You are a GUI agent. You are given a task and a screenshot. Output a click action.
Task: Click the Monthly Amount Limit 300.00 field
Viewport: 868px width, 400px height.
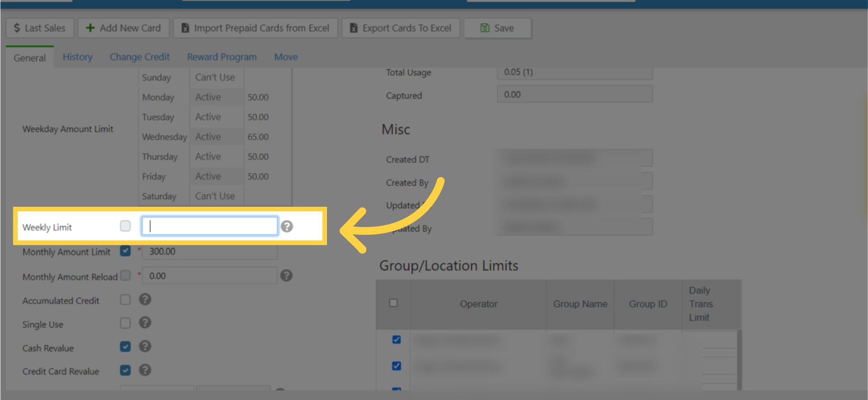pos(210,251)
